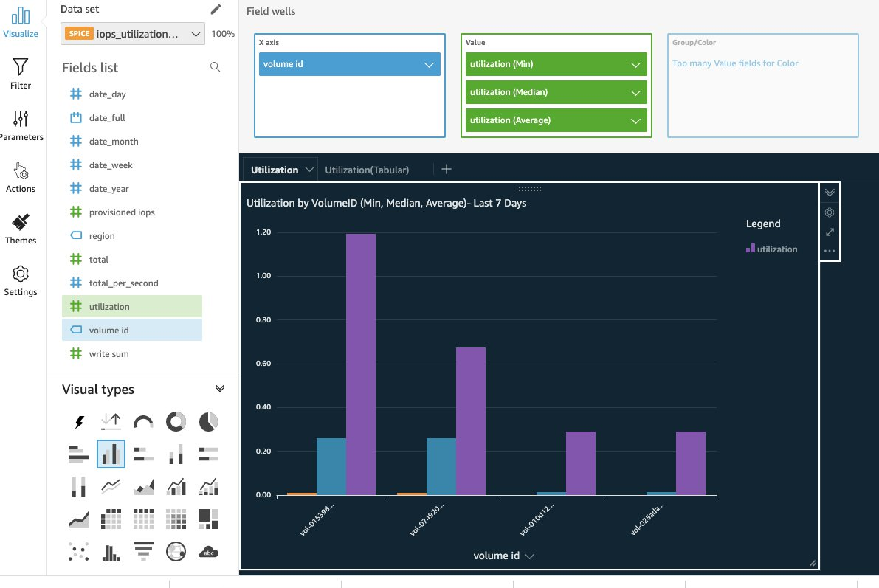The image size is (879, 588).
Task: Collapse the Visual types section
Action: point(220,387)
